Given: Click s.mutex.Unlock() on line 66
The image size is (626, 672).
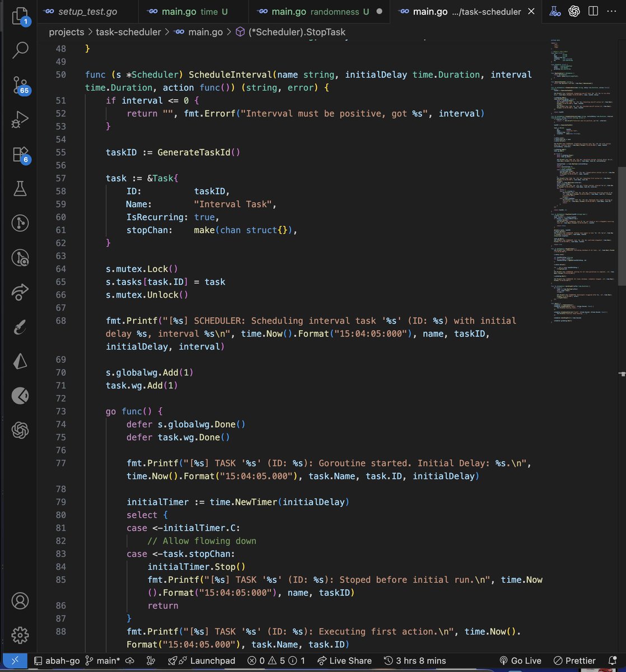Looking at the screenshot, I should pos(147,295).
